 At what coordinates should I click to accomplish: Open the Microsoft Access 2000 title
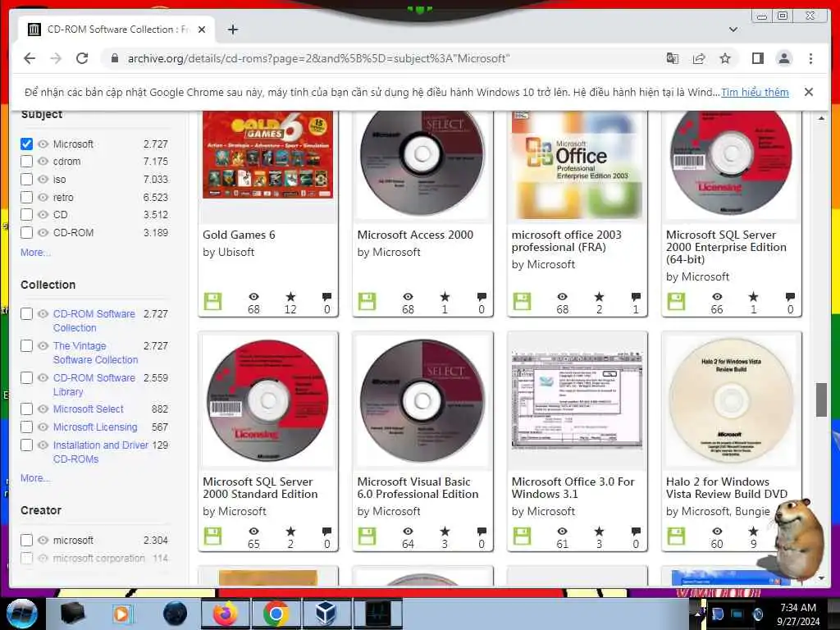pyautogui.click(x=415, y=235)
